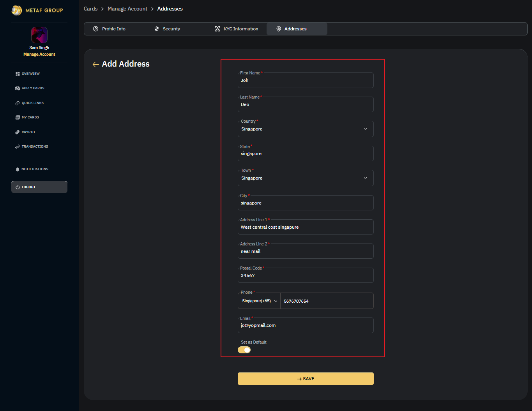Click the Save button
The height and width of the screenshot is (411, 532).
click(306, 379)
